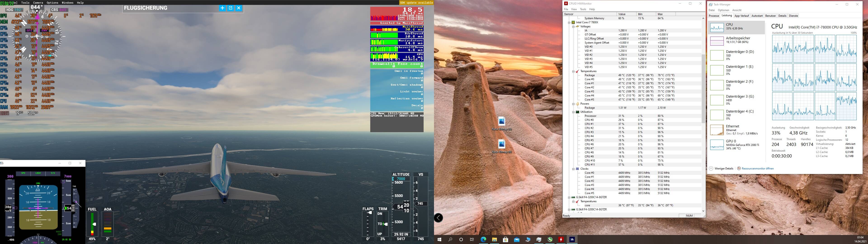
Task: Pop out the Flugsicherung panel window
Action: click(231, 8)
